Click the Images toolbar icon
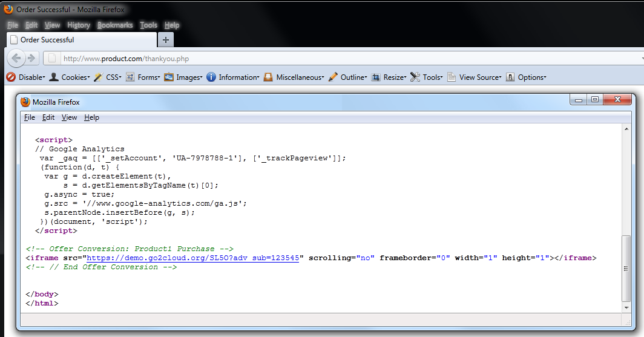The image size is (644, 337). 169,77
